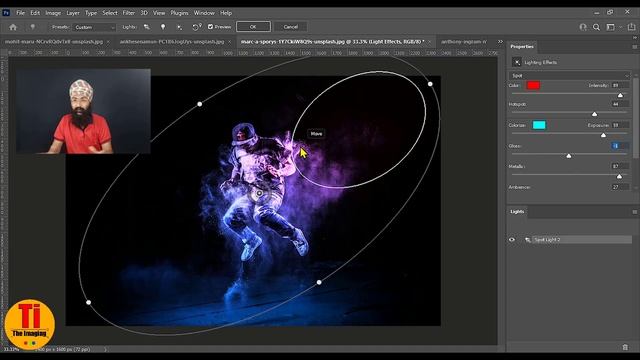Viewport: 640px width, 360px height.
Task: Add a new Point Light bulb
Action: point(163,27)
